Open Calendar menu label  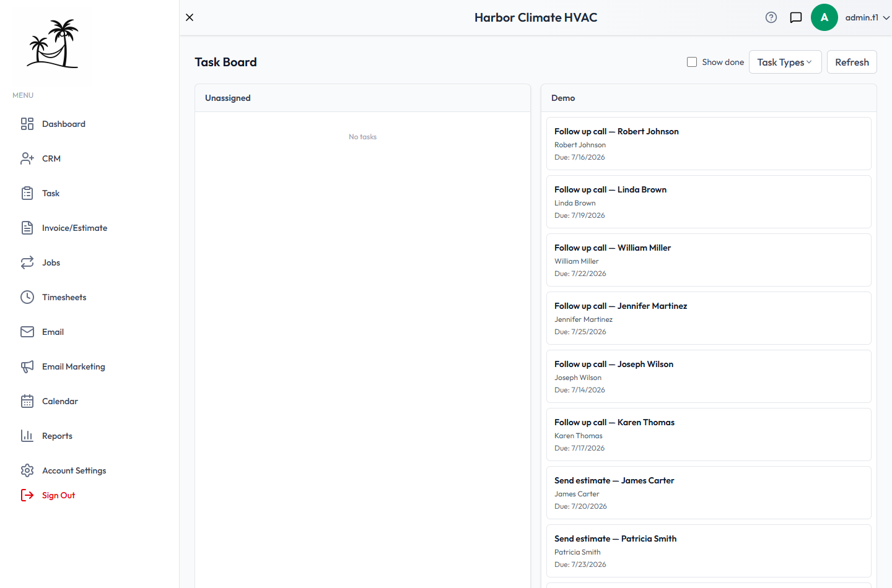[x=60, y=401]
